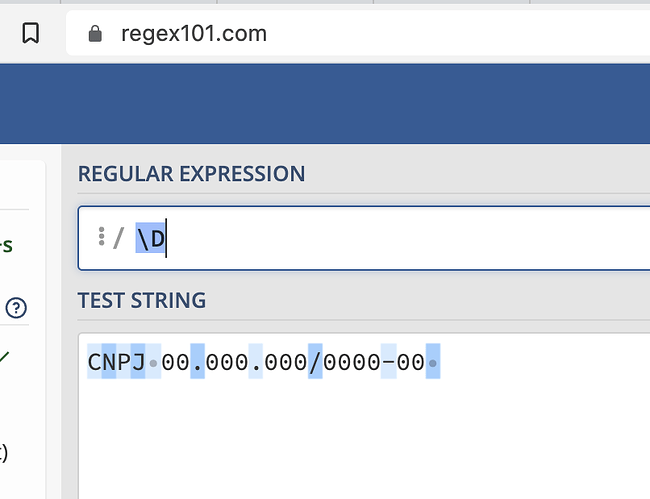This screenshot has width=650, height=499.
Task: Click the trailing space match after 00
Action: click(x=432, y=362)
